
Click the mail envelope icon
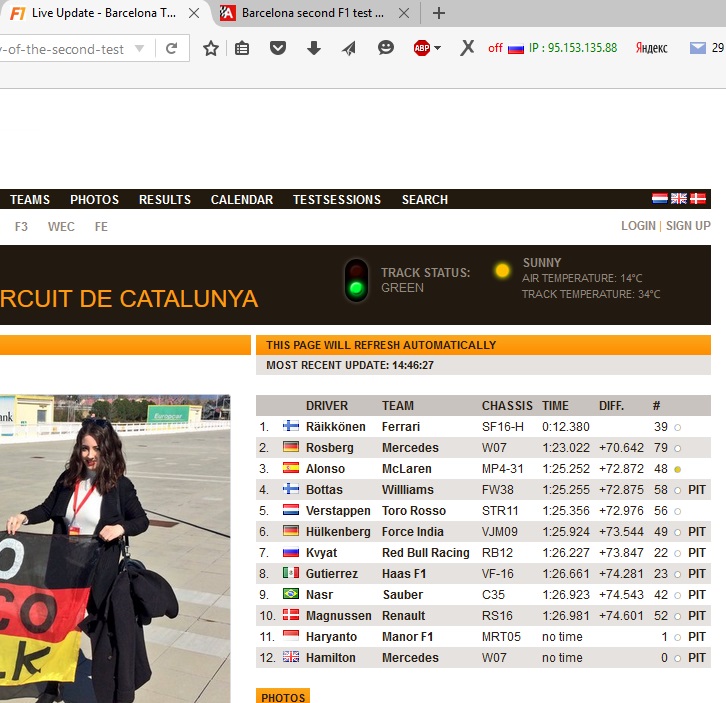697,48
